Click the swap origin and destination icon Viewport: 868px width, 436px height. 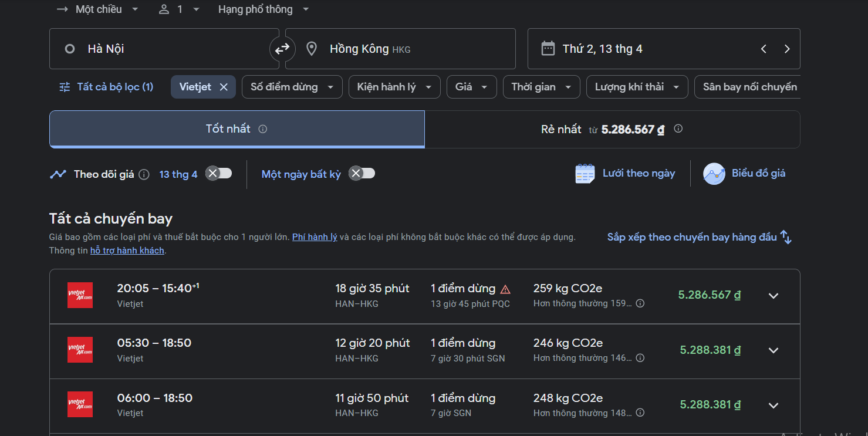tap(282, 49)
